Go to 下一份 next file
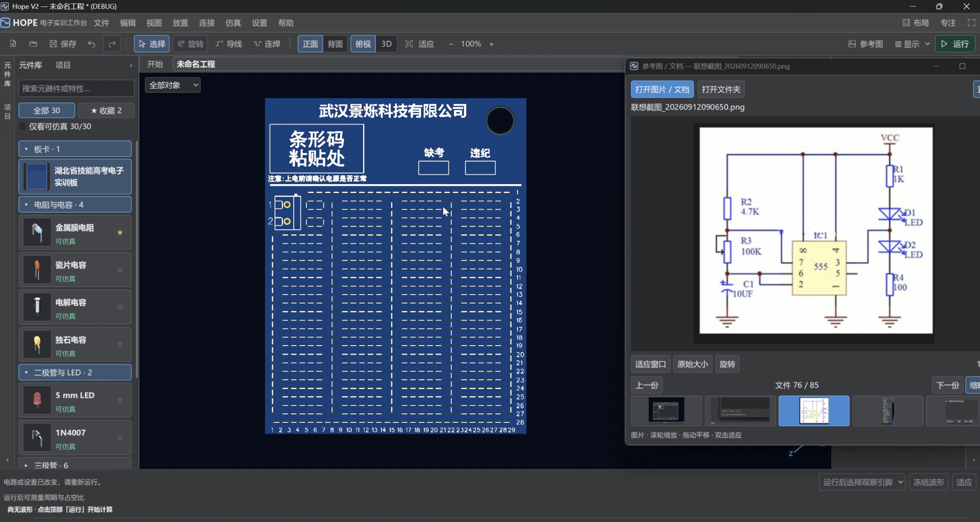This screenshot has height=522, width=980. click(x=947, y=385)
